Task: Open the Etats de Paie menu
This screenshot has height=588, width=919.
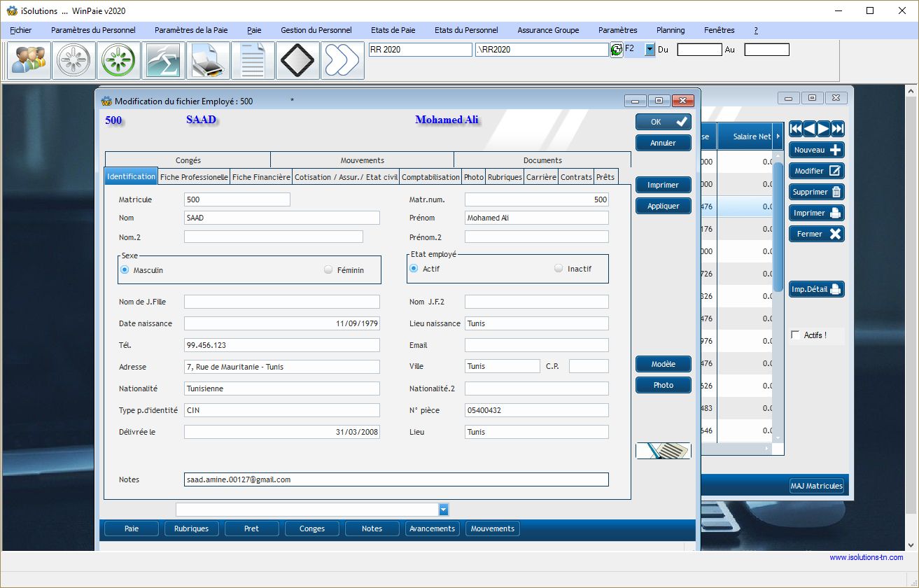Action: pos(393,30)
